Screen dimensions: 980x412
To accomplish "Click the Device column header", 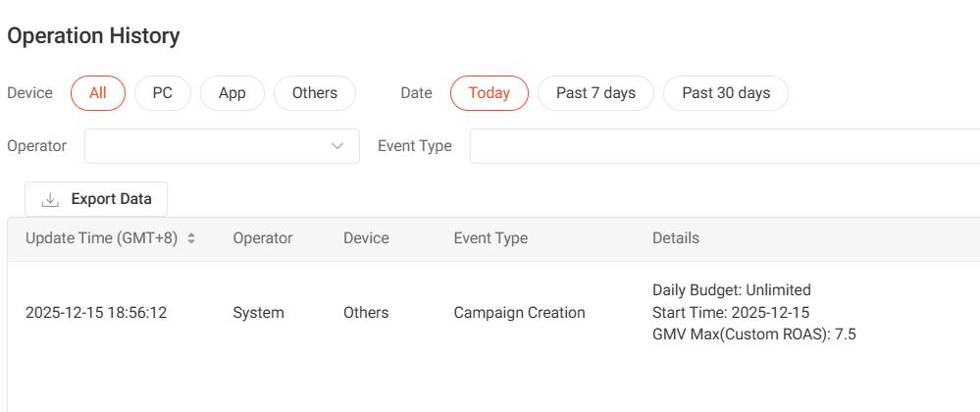I will (x=366, y=238).
